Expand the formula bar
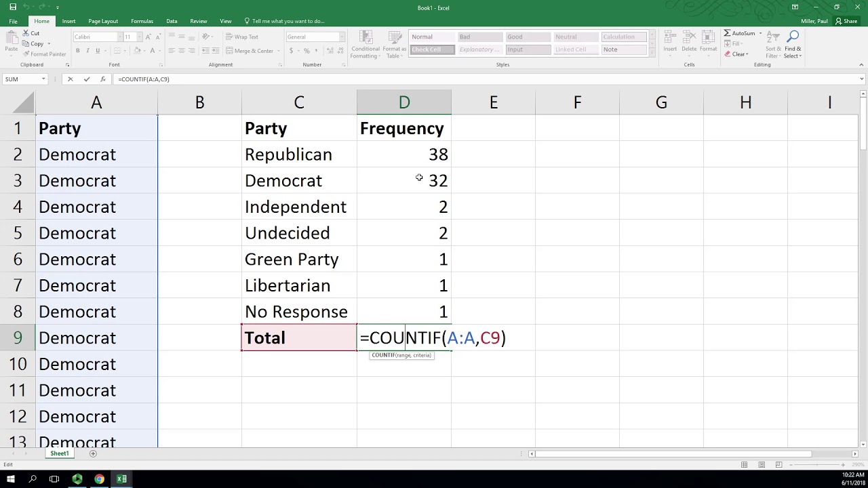This screenshot has height=488, width=868. pos(861,79)
